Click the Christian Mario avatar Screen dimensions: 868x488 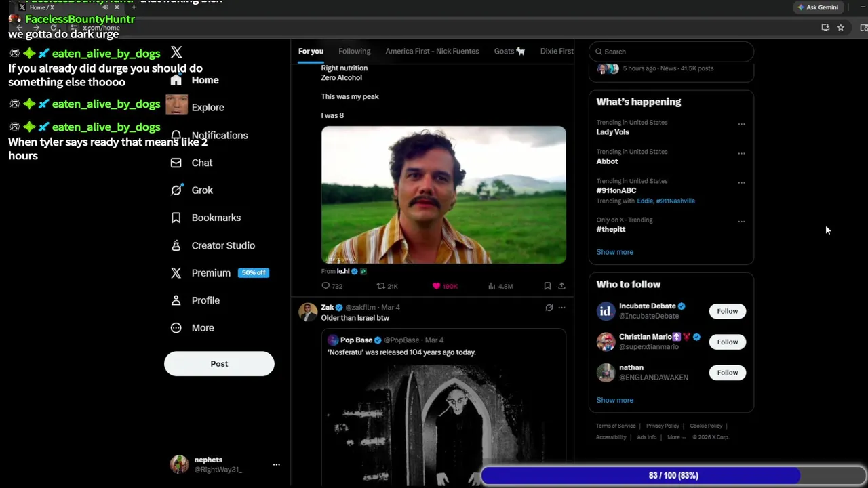(x=606, y=342)
